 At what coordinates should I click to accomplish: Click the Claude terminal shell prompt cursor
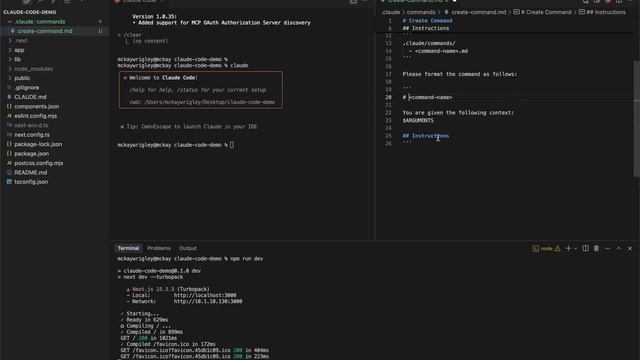point(232,145)
